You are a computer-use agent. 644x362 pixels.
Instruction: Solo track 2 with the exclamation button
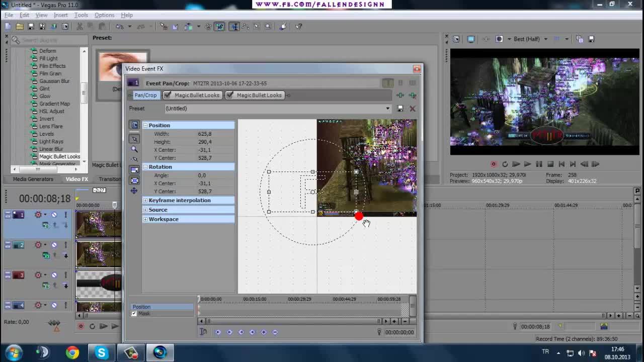65,245
